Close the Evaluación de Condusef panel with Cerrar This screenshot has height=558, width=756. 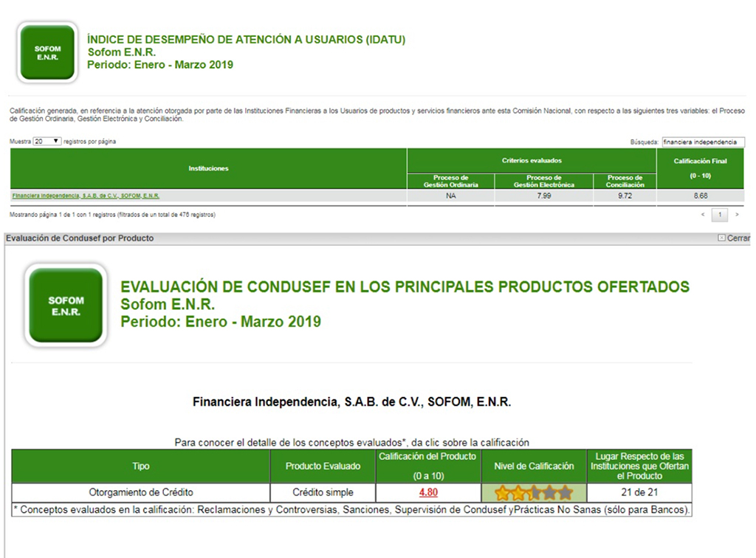click(x=735, y=238)
